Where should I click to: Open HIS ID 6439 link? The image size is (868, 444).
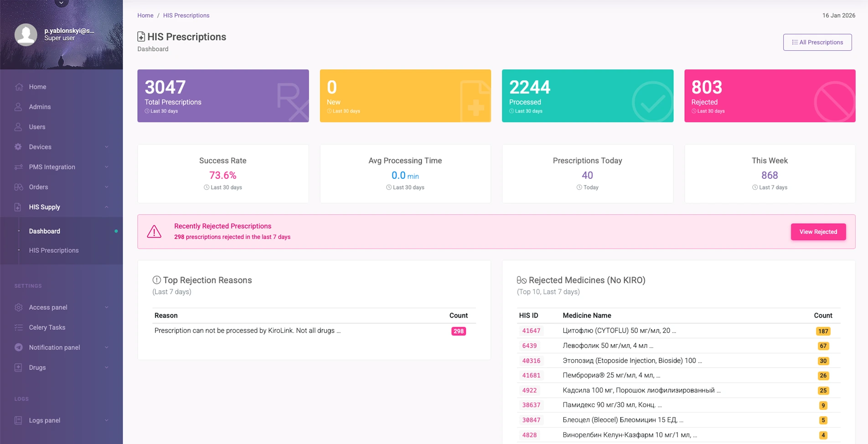tap(529, 346)
